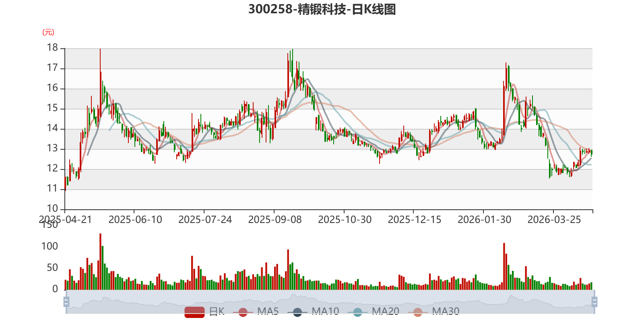Screen dimensions: 644x322
Task: Click the volume spike bar near February 2026
Action: coord(504,266)
